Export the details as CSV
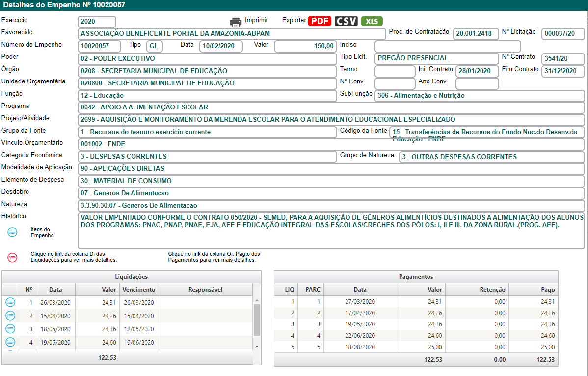Viewport: 588px width, 376px height. click(x=346, y=21)
